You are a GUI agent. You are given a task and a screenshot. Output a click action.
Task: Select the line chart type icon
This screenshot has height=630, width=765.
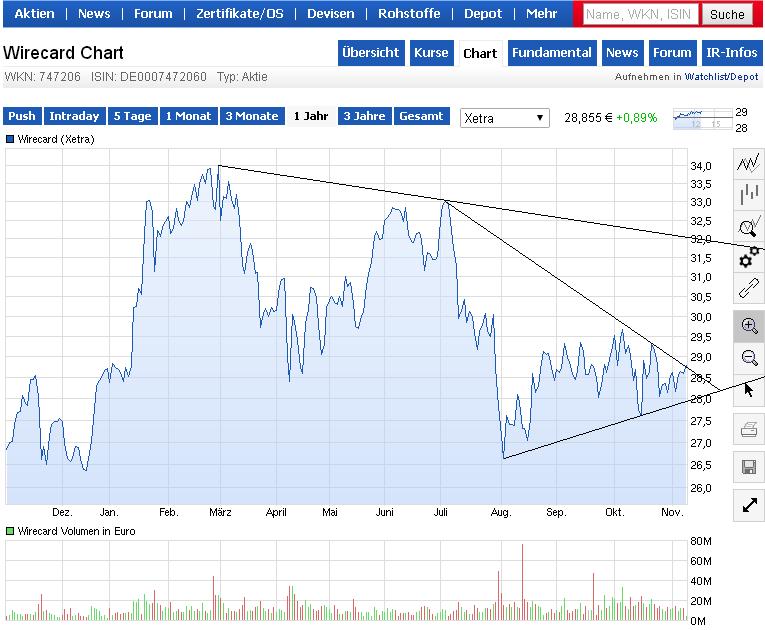pos(748,163)
